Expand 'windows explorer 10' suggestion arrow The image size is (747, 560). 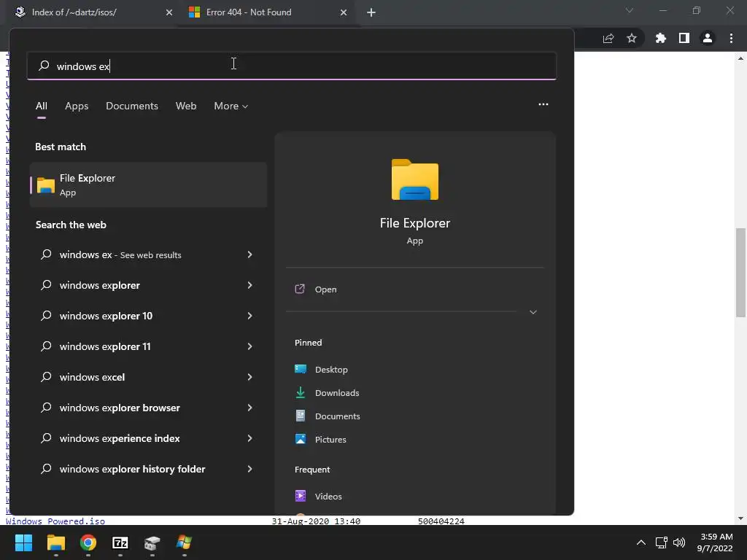pyautogui.click(x=249, y=316)
